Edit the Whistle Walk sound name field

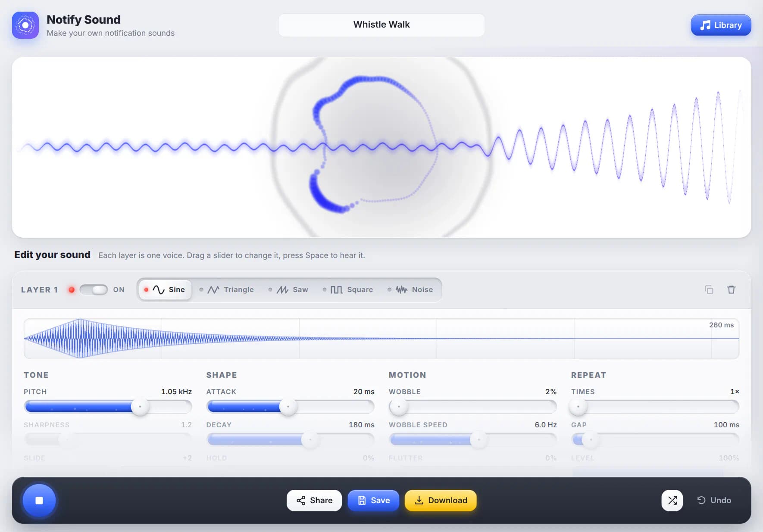(x=381, y=25)
